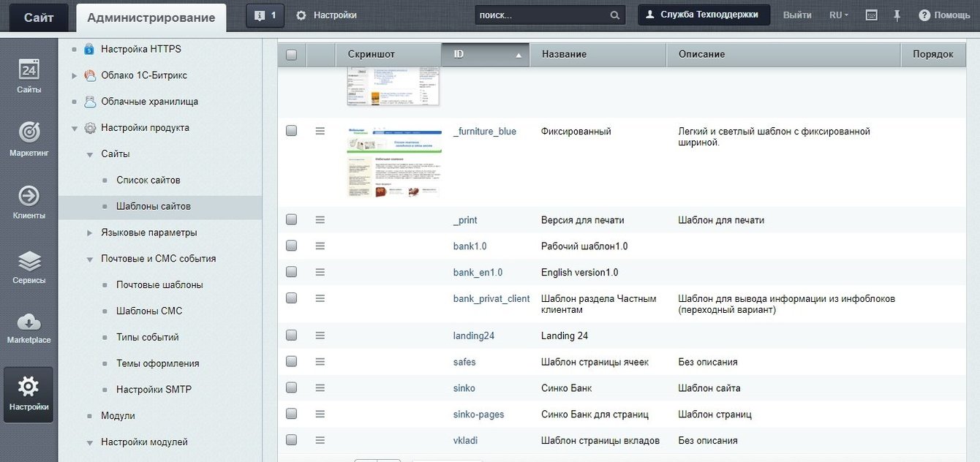This screenshot has width=980, height=462.
Task: Open Настройка HTTPS in sidebar tree
Action: pyautogui.click(x=141, y=49)
